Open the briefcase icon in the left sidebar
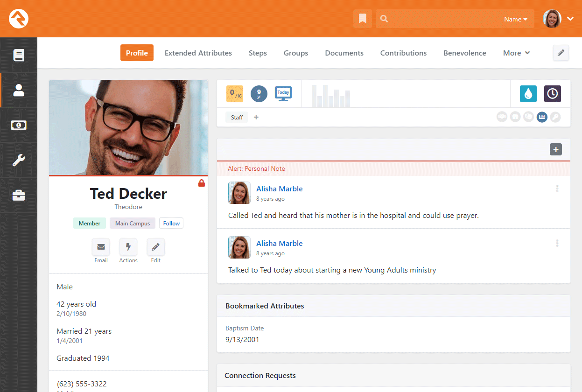Image resolution: width=582 pixels, height=392 pixels. click(18, 195)
